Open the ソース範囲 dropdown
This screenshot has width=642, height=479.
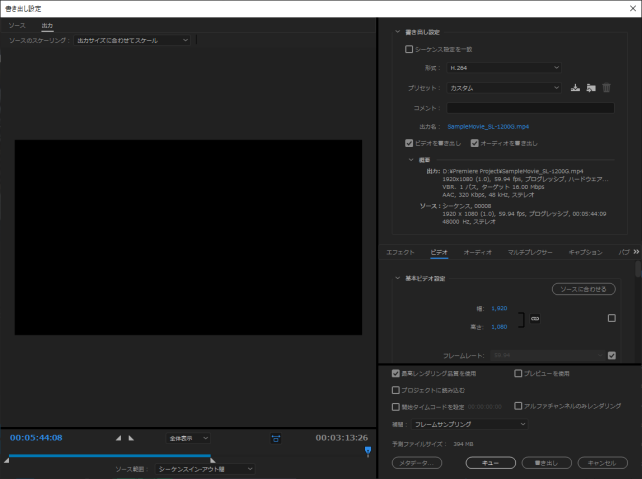point(205,469)
